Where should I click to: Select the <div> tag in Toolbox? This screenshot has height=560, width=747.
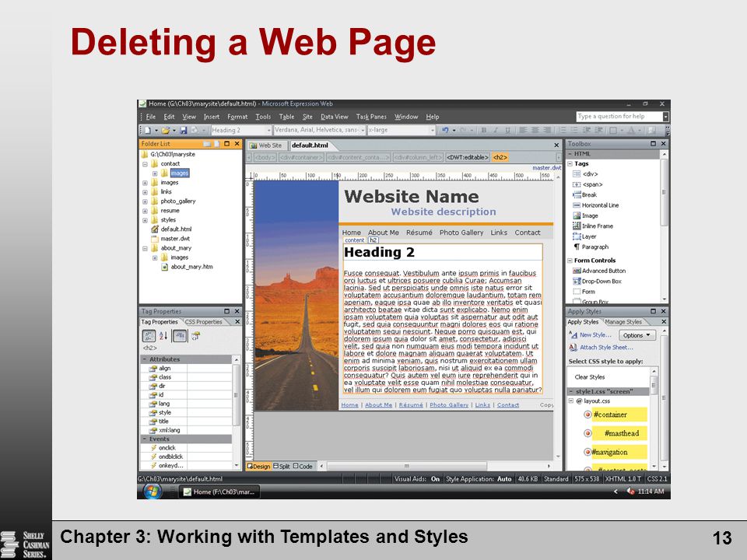585,174
